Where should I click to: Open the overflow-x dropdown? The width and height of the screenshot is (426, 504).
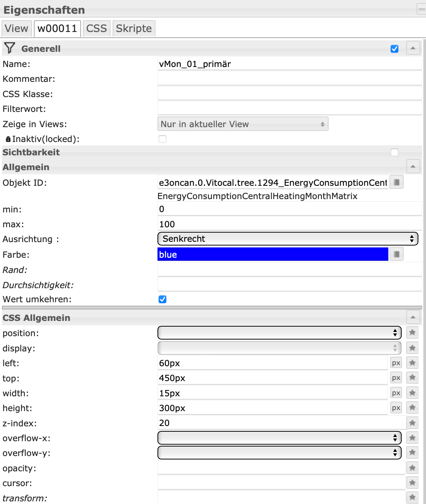(279, 438)
